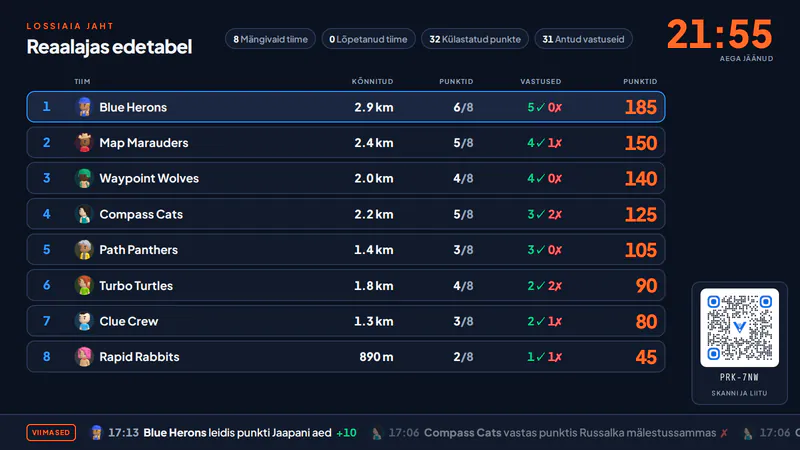Click Compass Cats answers '3✓ 2✗'

pos(544,214)
